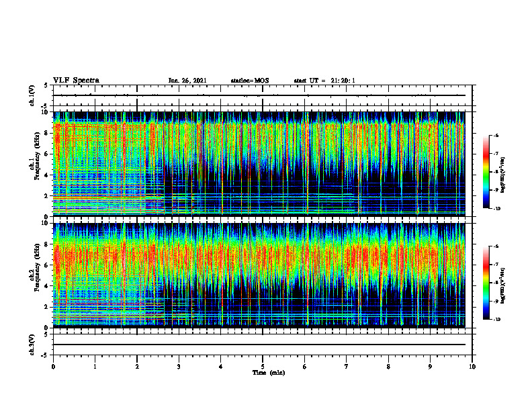Select the date label "Jan. 26, 2021"
Image resolution: width=532 pixels, height=411 pixels.
187,81
